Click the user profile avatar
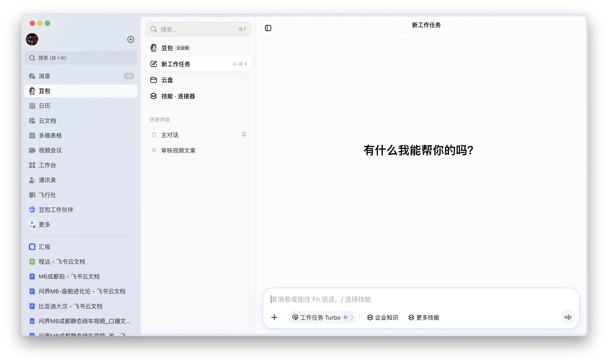Viewport: 609px width, 364px height. pyautogui.click(x=32, y=40)
